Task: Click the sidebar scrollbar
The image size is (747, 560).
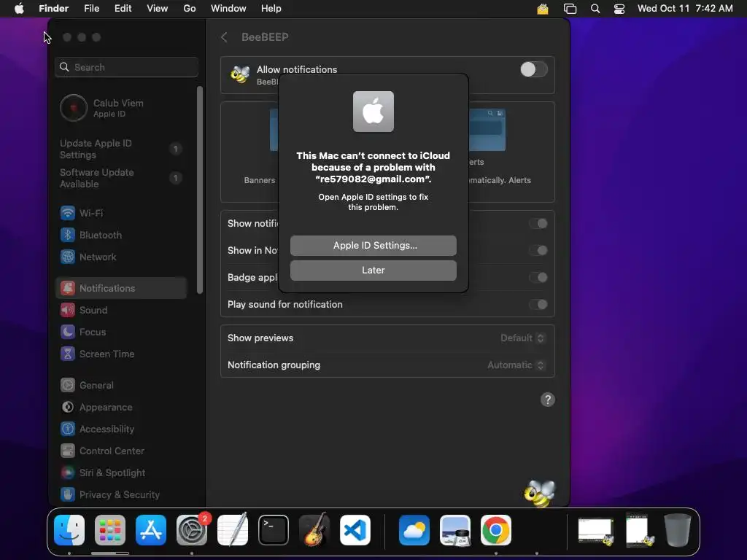Action: click(x=200, y=190)
